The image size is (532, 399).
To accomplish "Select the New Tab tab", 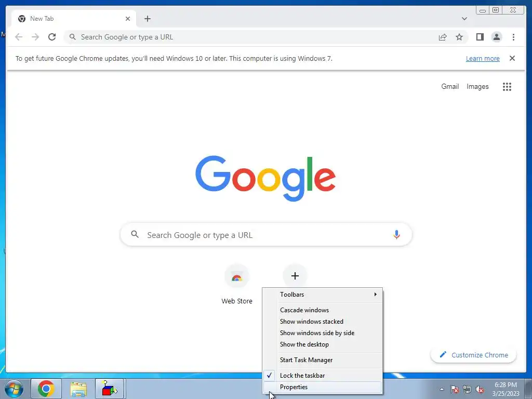I will 74,19.
